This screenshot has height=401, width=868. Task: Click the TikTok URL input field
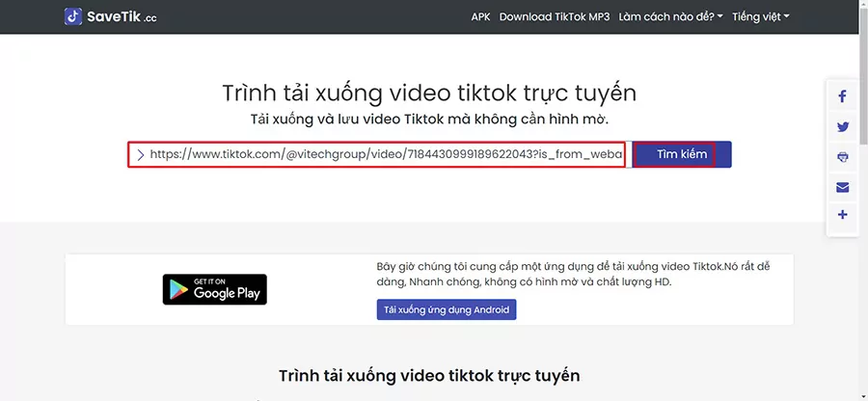pyautogui.click(x=379, y=154)
